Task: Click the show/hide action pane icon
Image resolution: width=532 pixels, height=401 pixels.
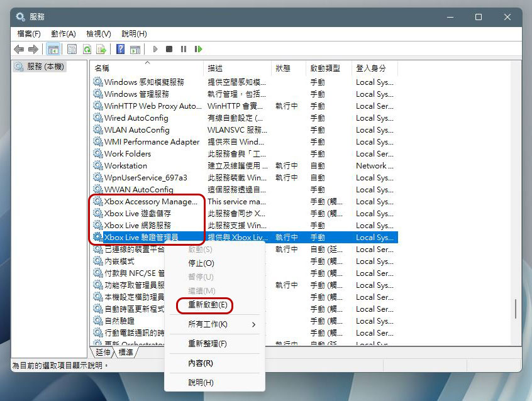Action: point(135,49)
